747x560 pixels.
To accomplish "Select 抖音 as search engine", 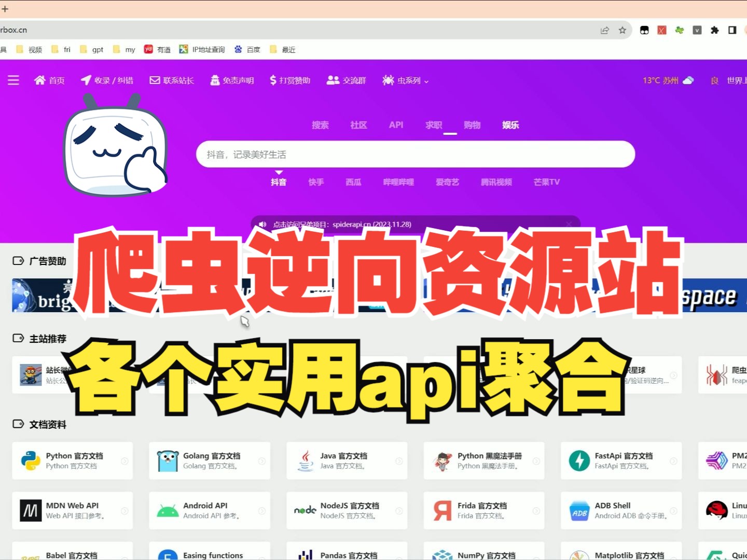I will [x=279, y=182].
